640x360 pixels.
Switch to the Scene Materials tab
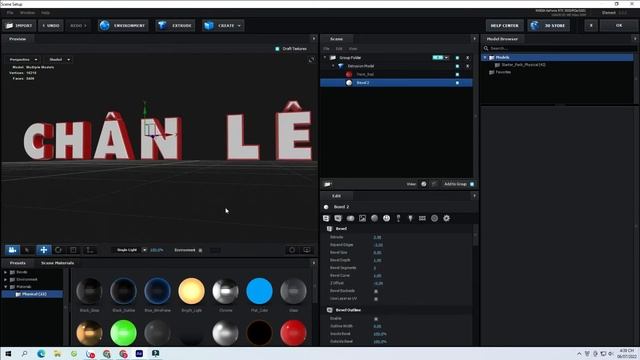(x=58, y=263)
